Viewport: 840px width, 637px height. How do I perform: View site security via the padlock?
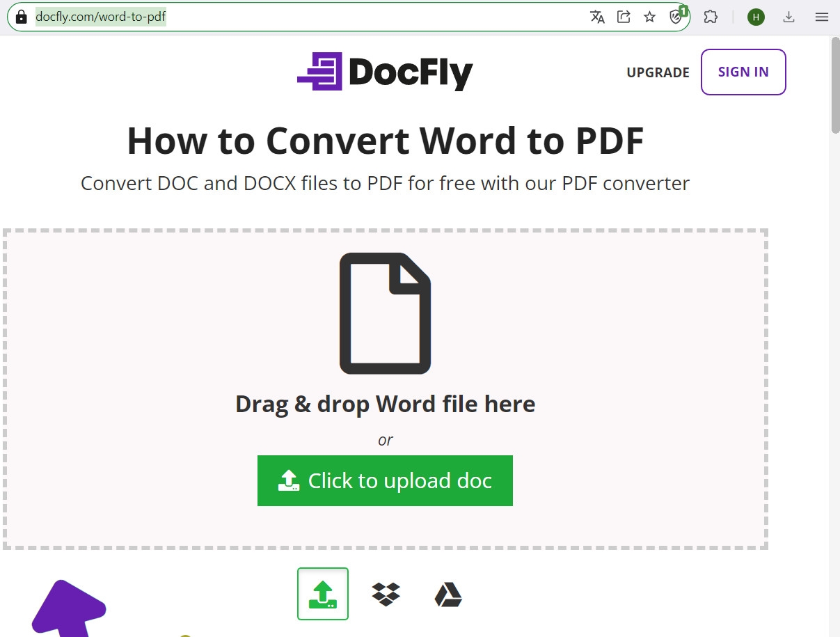pyautogui.click(x=22, y=15)
